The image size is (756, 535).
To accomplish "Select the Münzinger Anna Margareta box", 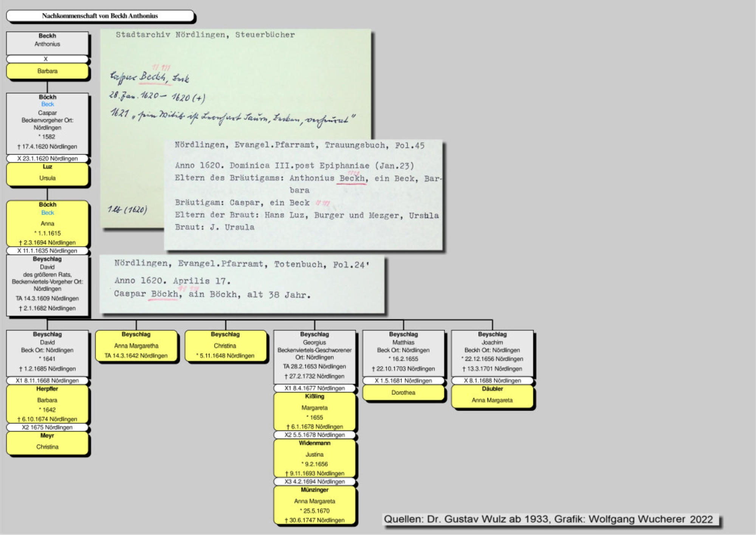I will coord(314,505).
